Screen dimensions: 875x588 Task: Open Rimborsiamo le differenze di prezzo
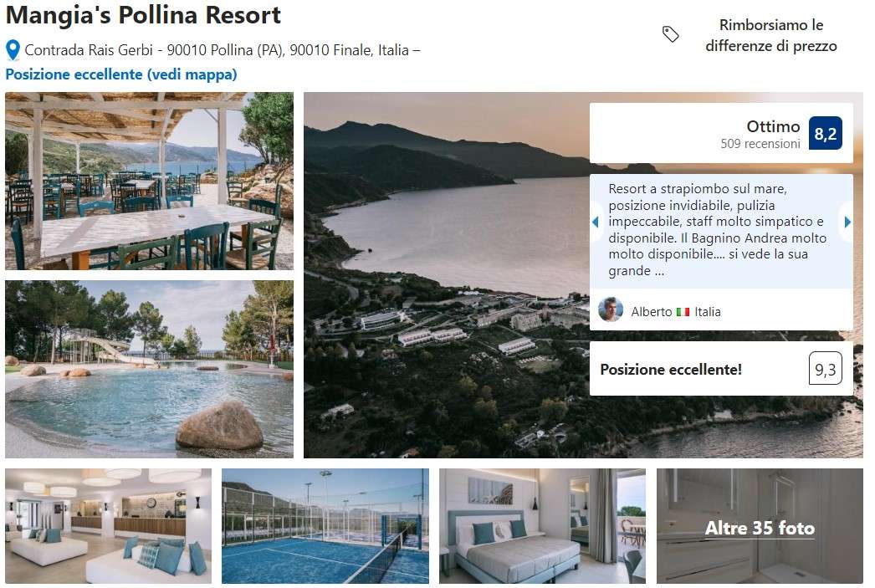pos(771,35)
